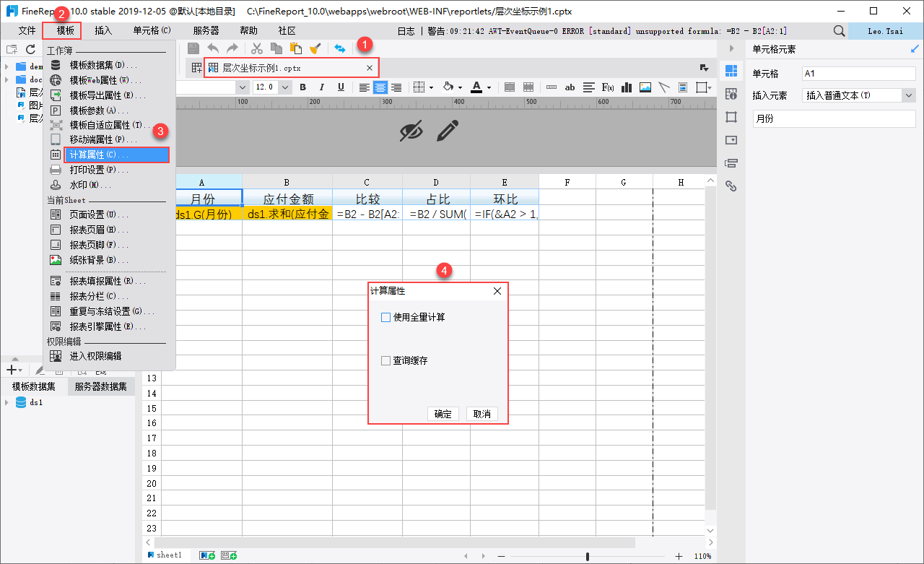The width and height of the screenshot is (924, 564).
Task: Click 取消 button in 计算属性 dialog
Action: tap(481, 414)
